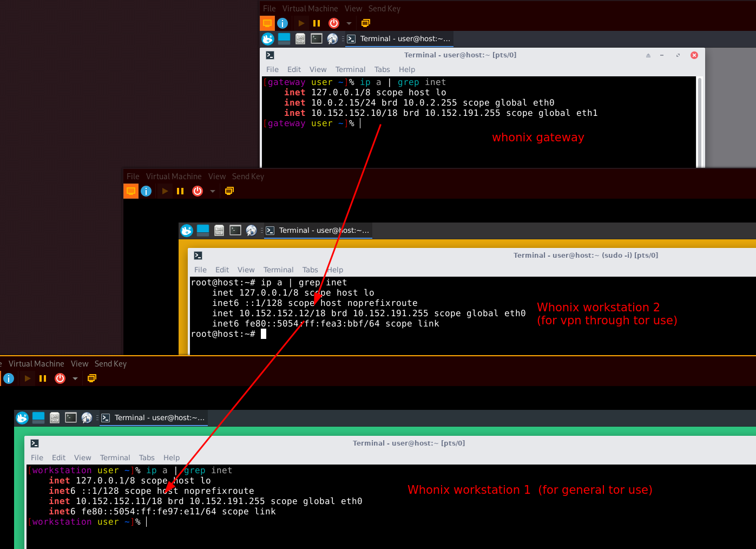Open Terminal menu in workstation 2 terminal

click(278, 270)
